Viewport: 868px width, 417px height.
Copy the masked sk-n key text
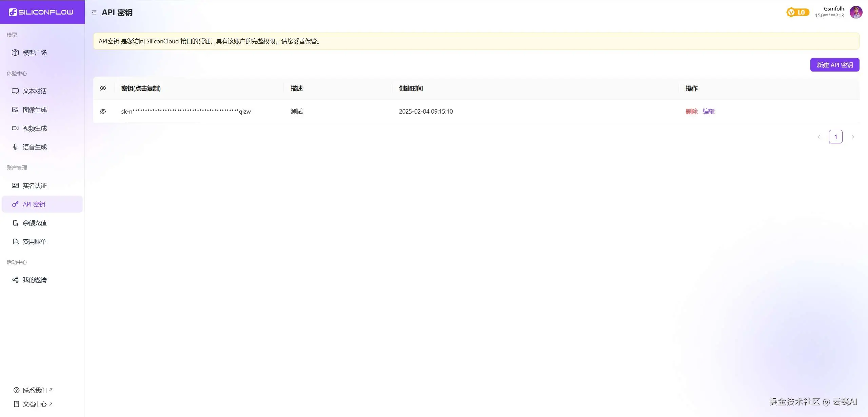point(186,111)
